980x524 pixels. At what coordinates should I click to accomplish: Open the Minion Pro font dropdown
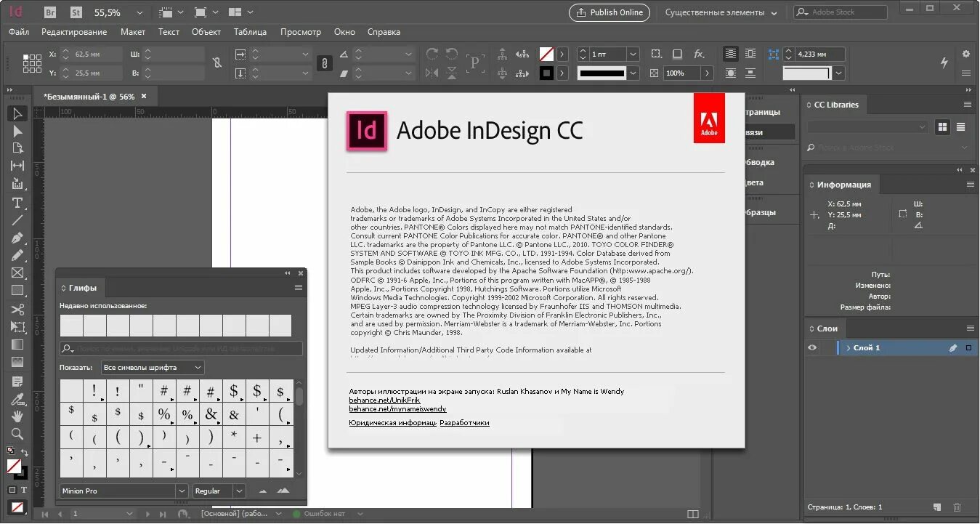point(122,491)
